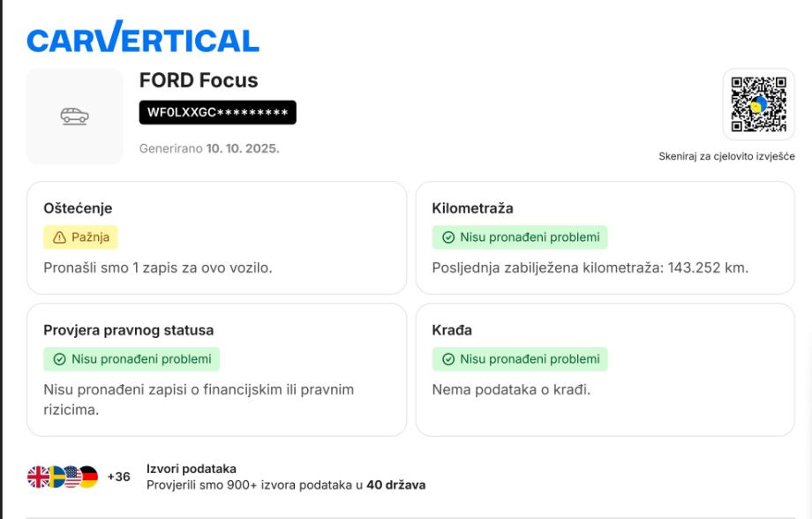Click the German flag icon

[88, 477]
